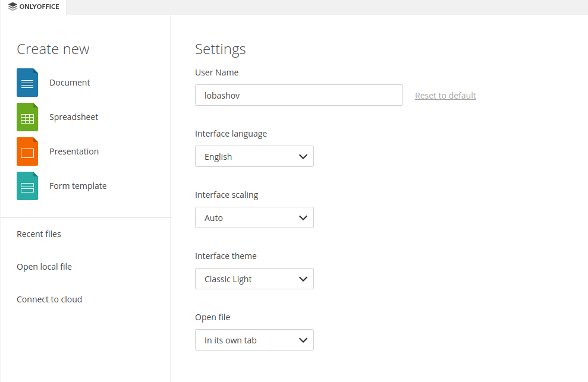The height and width of the screenshot is (382, 588).
Task: Click the ONLYOFFICE logo icon
Action: point(12,7)
